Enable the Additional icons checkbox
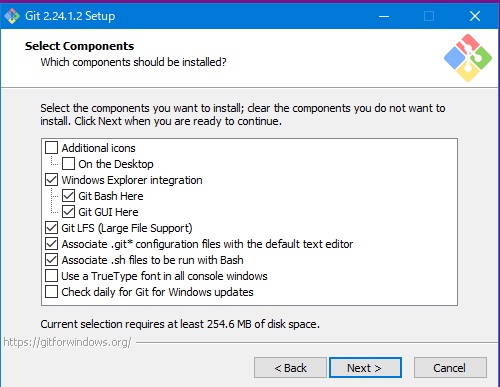This screenshot has height=387, width=500. coord(51,148)
